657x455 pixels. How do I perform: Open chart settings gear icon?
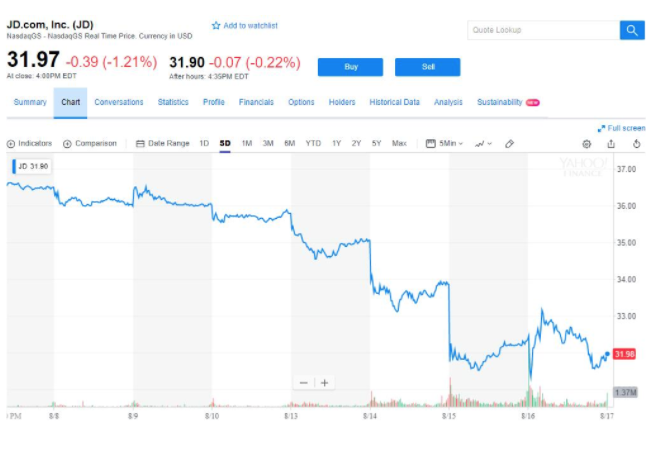click(587, 144)
